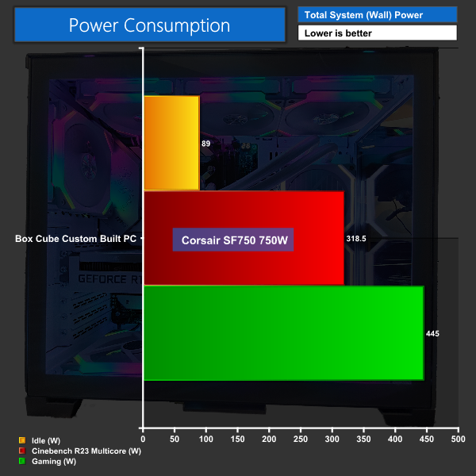476x476 pixels.
Task: Click 'Cinebench R23 Multicore (W)' legend text
Action: click(x=86, y=451)
